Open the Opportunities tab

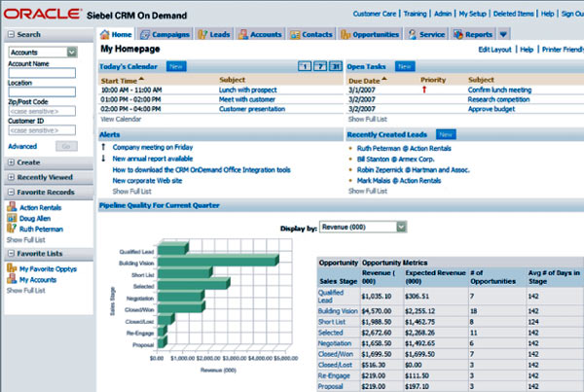tap(370, 35)
